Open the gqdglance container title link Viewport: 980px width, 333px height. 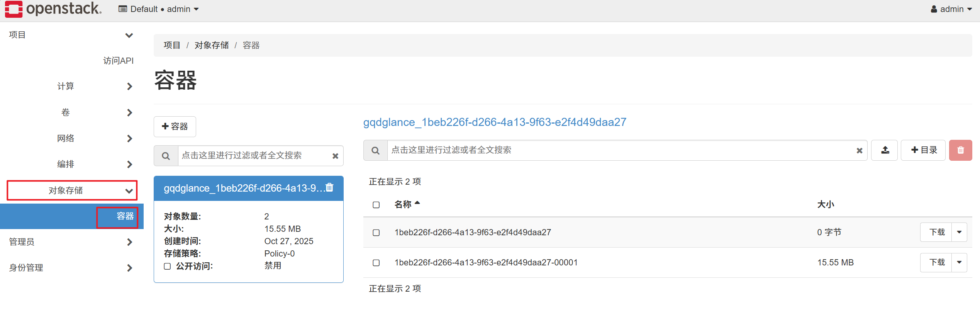pyautogui.click(x=495, y=122)
